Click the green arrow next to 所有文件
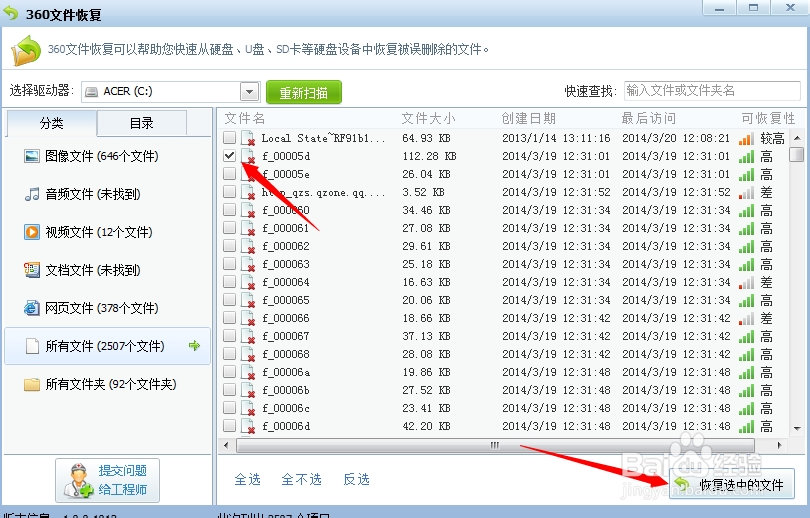The width and height of the screenshot is (810, 518). coord(194,346)
